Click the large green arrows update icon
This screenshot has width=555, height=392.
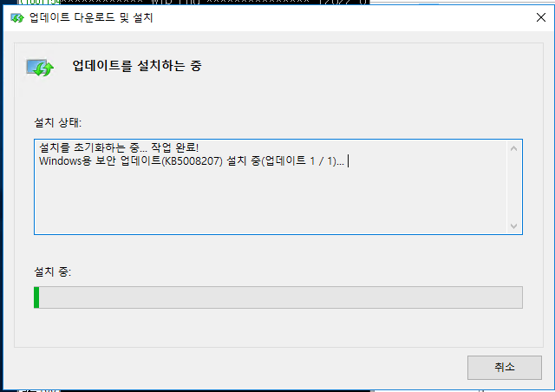point(40,68)
